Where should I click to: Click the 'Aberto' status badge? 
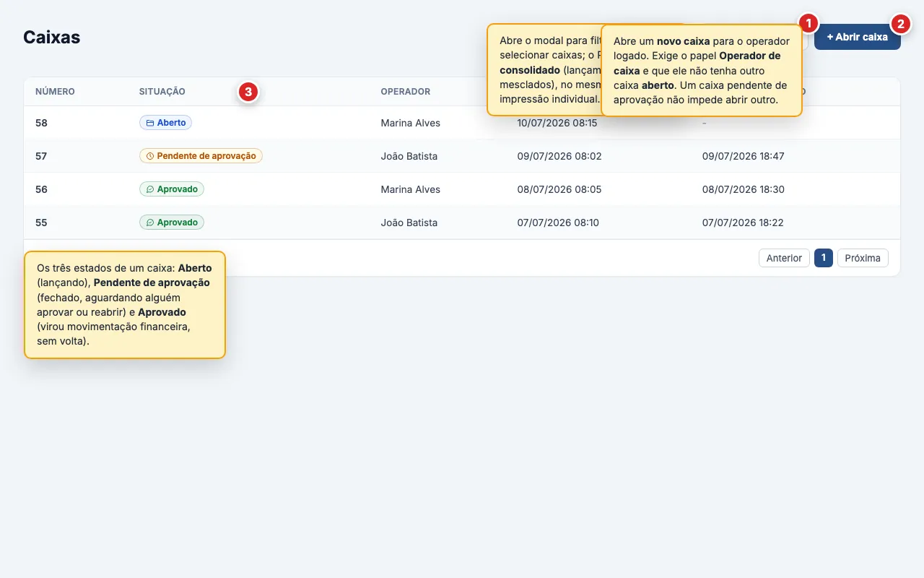tap(165, 123)
